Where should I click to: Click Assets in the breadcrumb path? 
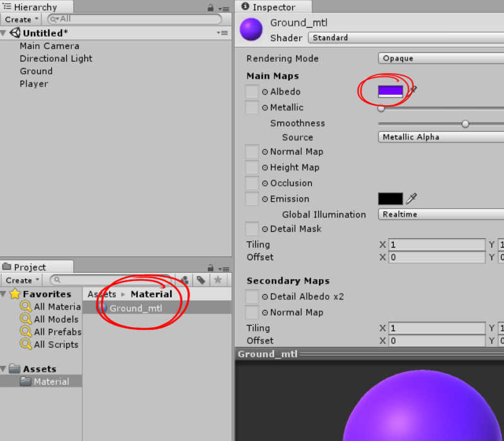click(102, 294)
